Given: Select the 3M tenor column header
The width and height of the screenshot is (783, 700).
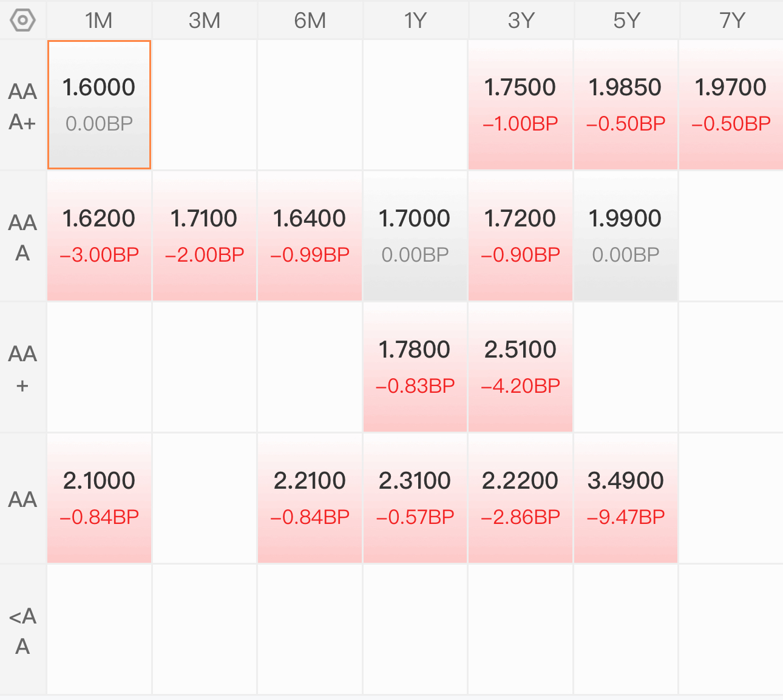Looking at the screenshot, I should 205,21.
